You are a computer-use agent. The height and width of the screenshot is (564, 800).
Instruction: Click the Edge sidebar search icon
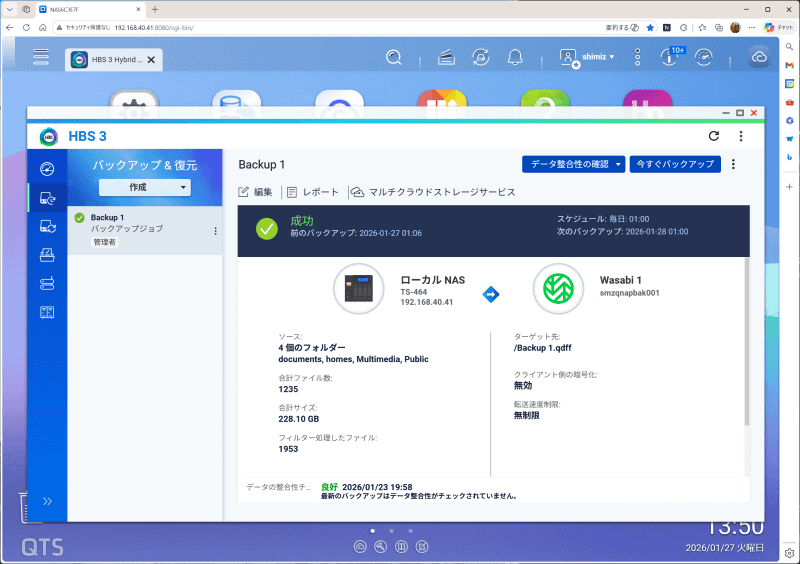pos(789,46)
